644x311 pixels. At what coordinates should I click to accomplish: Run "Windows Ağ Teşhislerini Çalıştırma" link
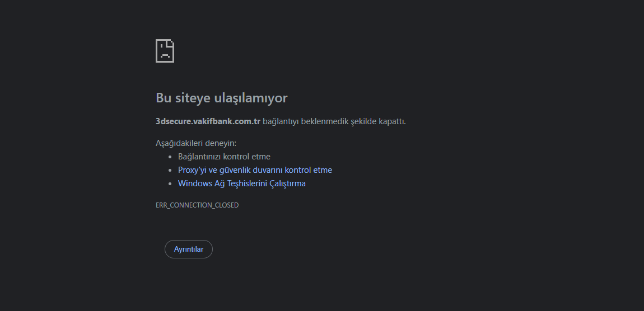click(241, 183)
